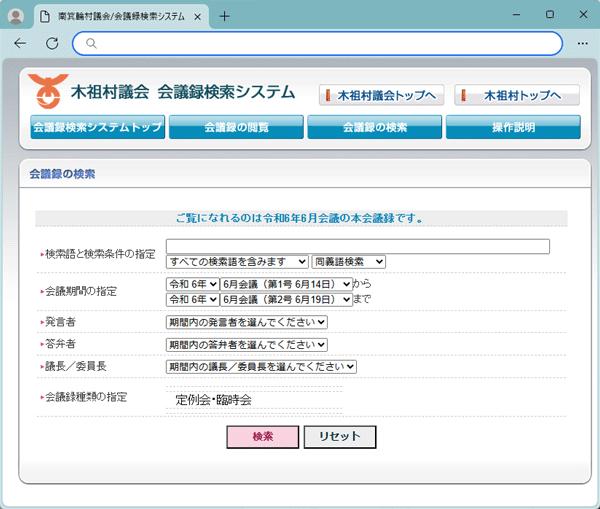Focus the browser address bar
The width and height of the screenshot is (600, 509).
click(317, 44)
